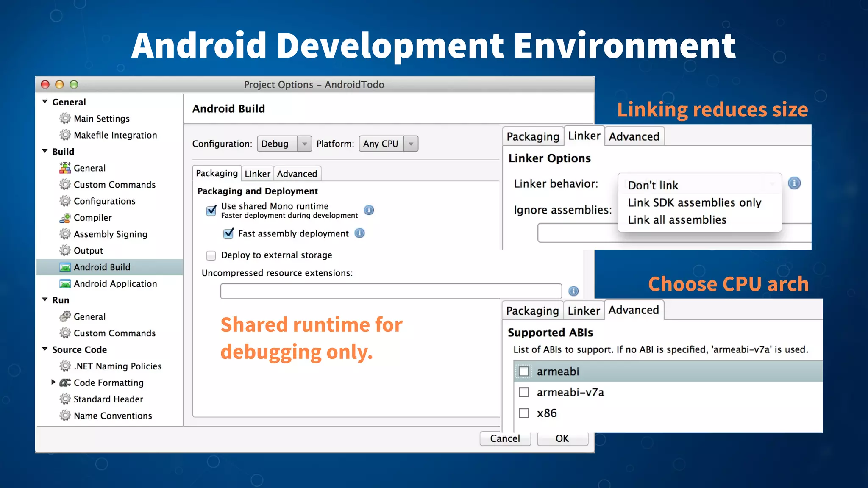Collapse the Source Code tree section

click(45, 349)
